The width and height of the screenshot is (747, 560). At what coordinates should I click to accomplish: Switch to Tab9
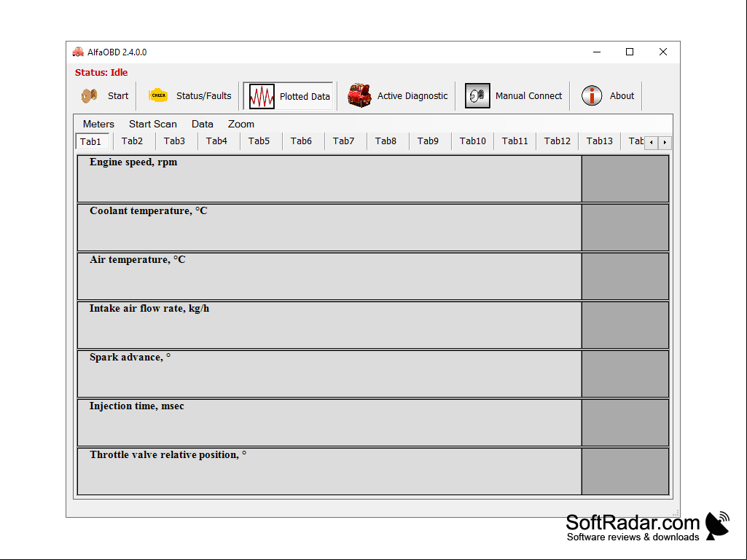pyautogui.click(x=428, y=141)
